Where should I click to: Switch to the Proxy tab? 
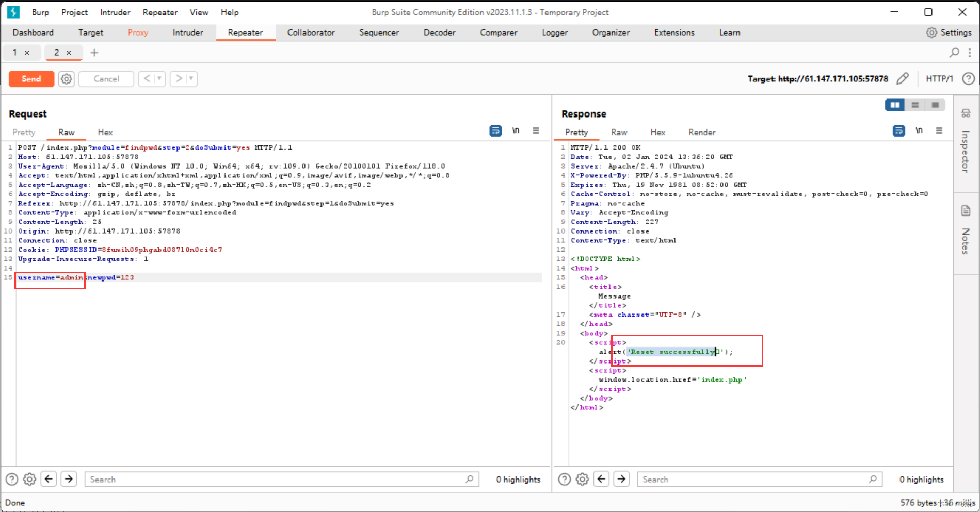click(x=138, y=32)
